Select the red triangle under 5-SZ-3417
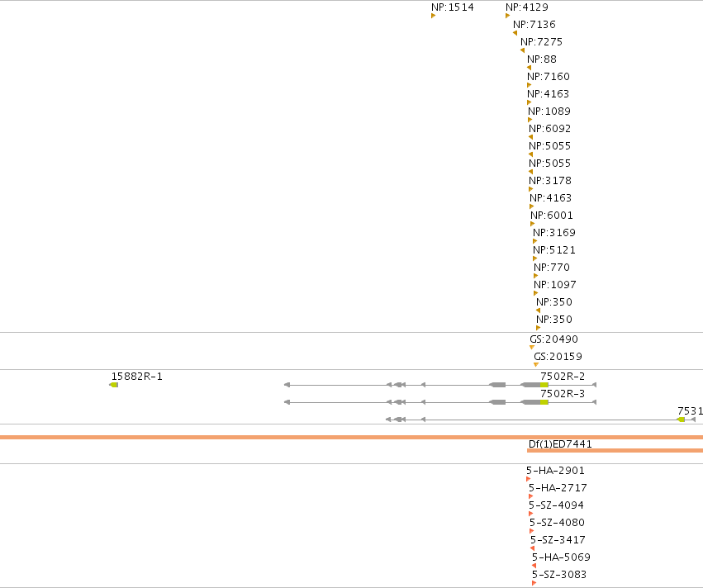The image size is (703, 588). tap(533, 548)
